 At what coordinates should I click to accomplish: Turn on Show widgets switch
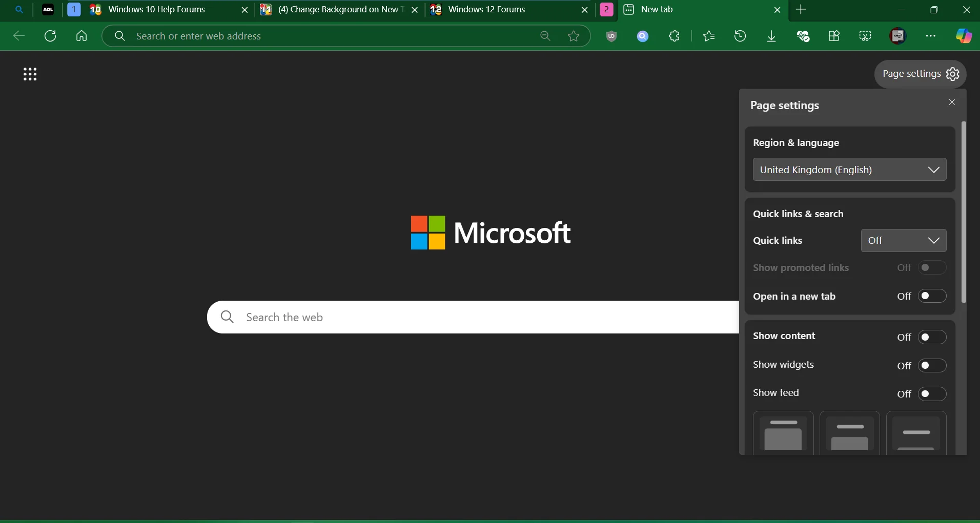click(932, 366)
